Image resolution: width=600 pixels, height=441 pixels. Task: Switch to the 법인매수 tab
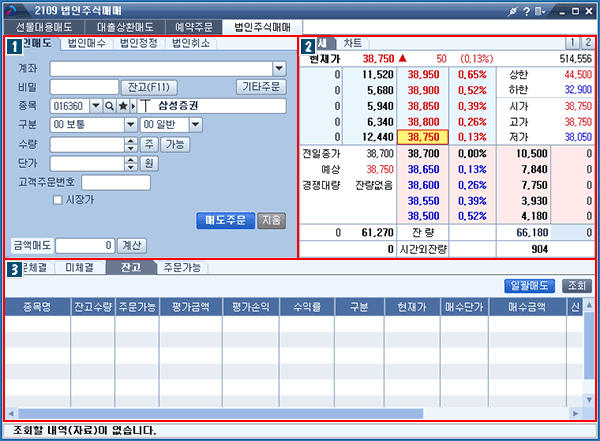88,44
